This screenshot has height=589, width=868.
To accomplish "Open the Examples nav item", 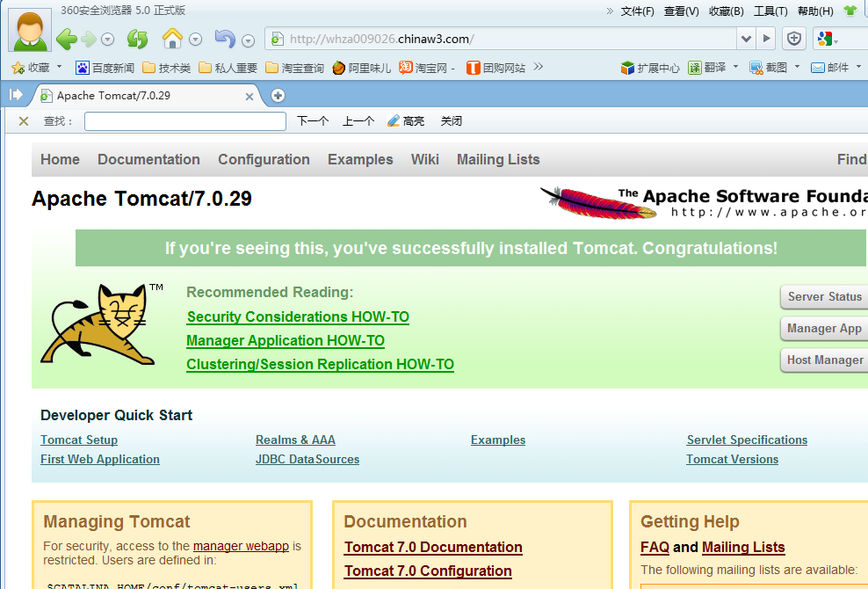I will click(x=360, y=160).
